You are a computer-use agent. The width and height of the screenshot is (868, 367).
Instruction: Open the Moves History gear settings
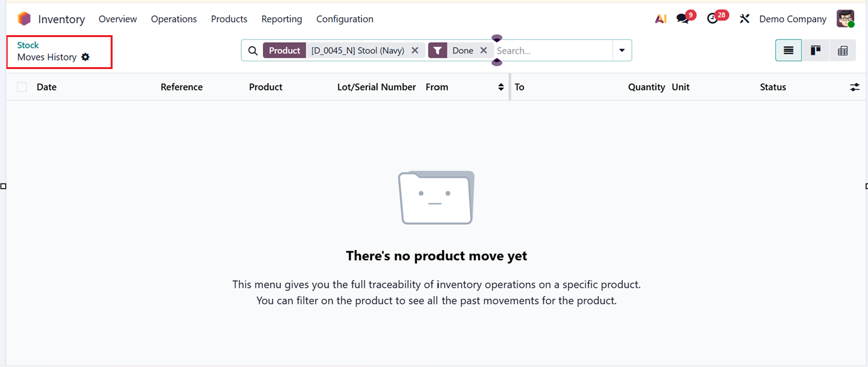tap(86, 57)
